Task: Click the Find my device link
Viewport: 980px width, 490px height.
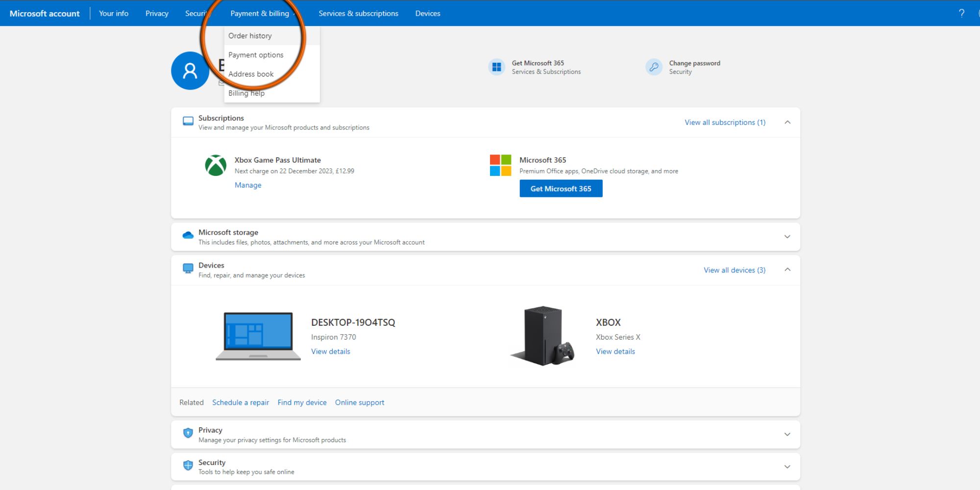Action: pyautogui.click(x=302, y=402)
